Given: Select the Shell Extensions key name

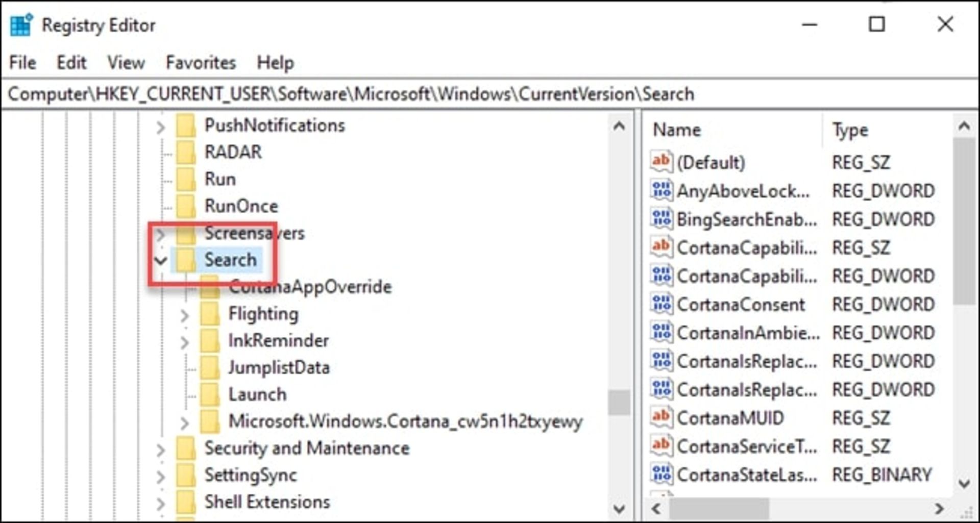Looking at the screenshot, I should pyautogui.click(x=267, y=502).
